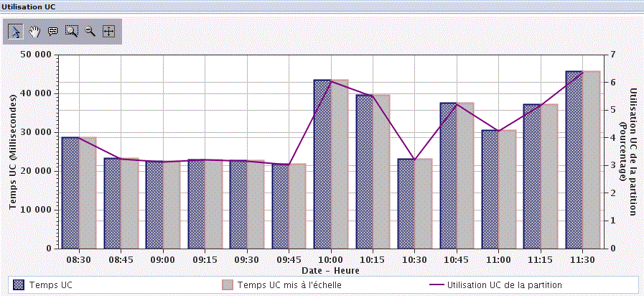The width and height of the screenshot is (644, 296).
Task: Click the blue Temps UC bar at 11:00
Action: [x=490, y=189]
